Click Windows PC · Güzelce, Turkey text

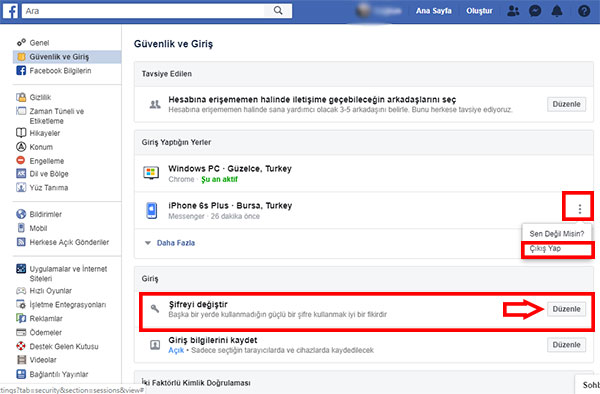click(230, 168)
